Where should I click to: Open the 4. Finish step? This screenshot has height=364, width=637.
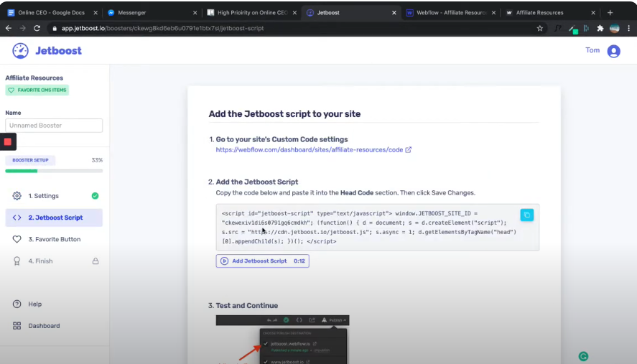(x=54, y=261)
